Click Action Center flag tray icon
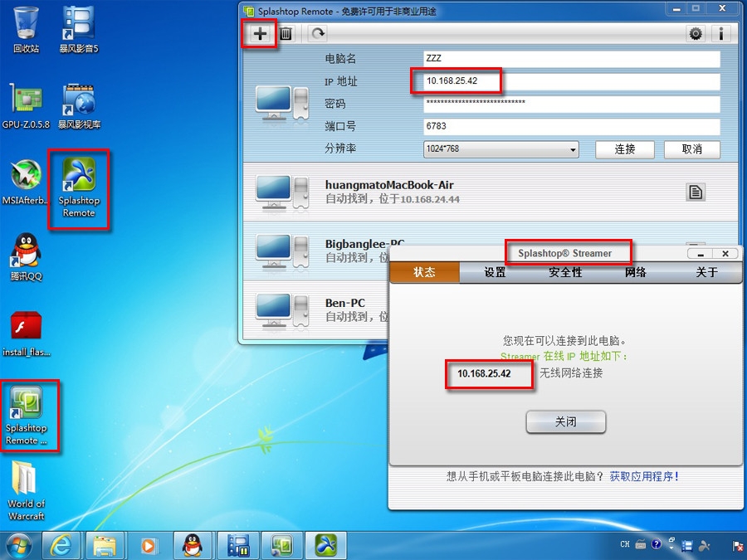Screen dimensions: 747x560 pos(738,546)
